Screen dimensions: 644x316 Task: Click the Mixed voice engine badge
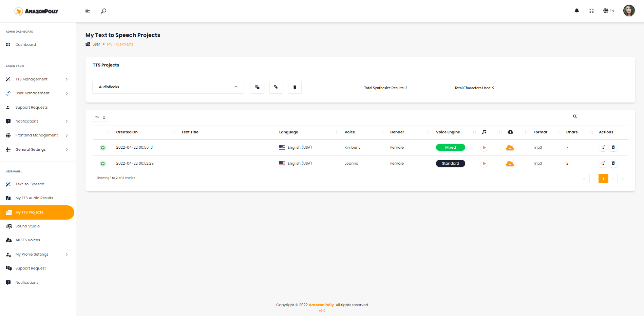pos(450,148)
